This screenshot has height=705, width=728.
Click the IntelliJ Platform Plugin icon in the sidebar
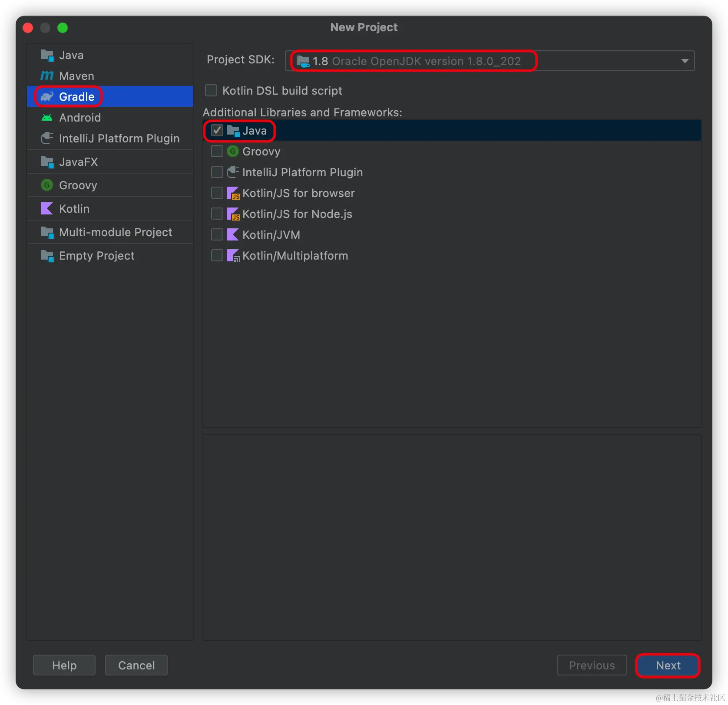point(47,138)
